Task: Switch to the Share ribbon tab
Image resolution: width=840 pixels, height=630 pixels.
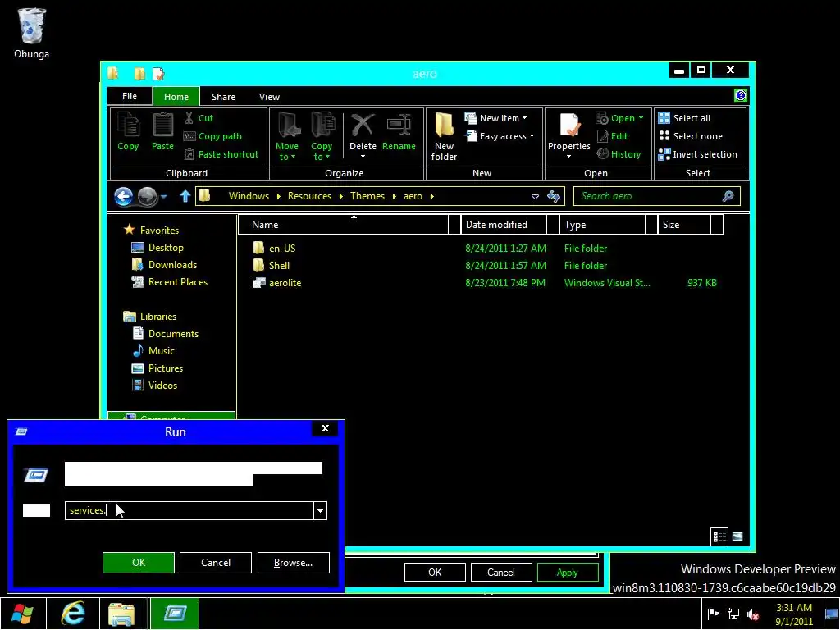Action: 223,97
